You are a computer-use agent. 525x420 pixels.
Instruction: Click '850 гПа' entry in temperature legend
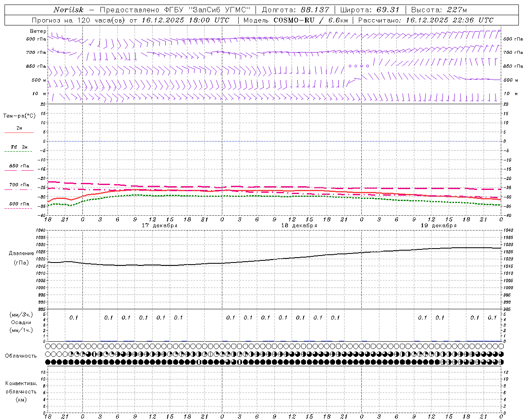tap(19, 166)
